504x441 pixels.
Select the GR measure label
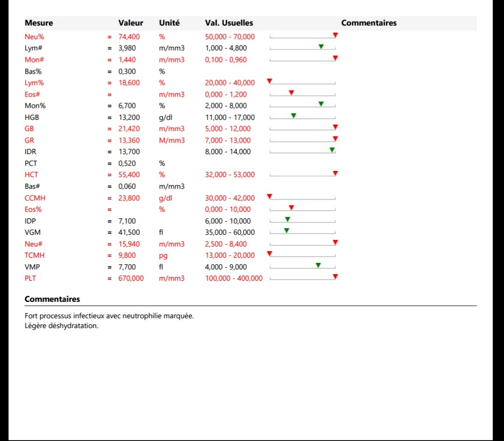29,140
